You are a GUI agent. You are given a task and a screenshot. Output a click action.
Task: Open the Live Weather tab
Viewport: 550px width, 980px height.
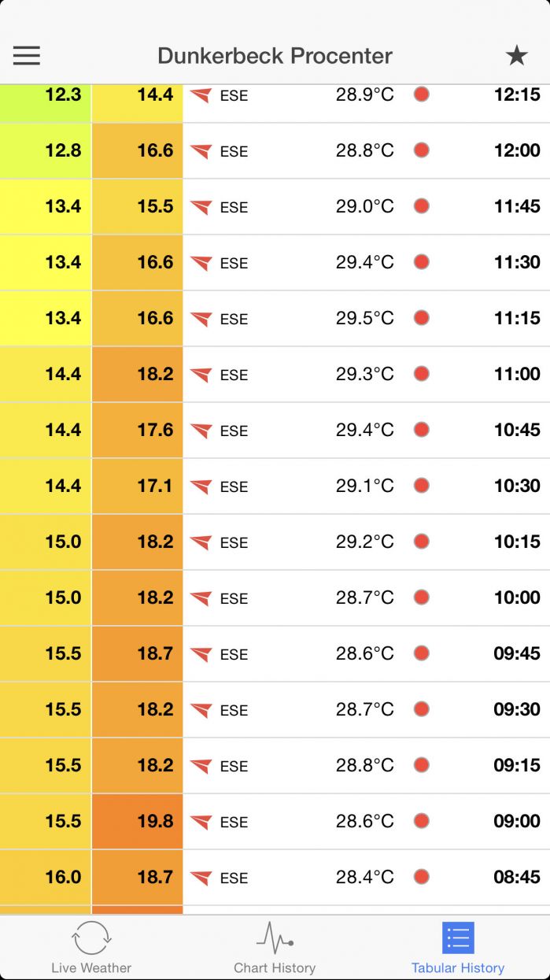point(91,948)
